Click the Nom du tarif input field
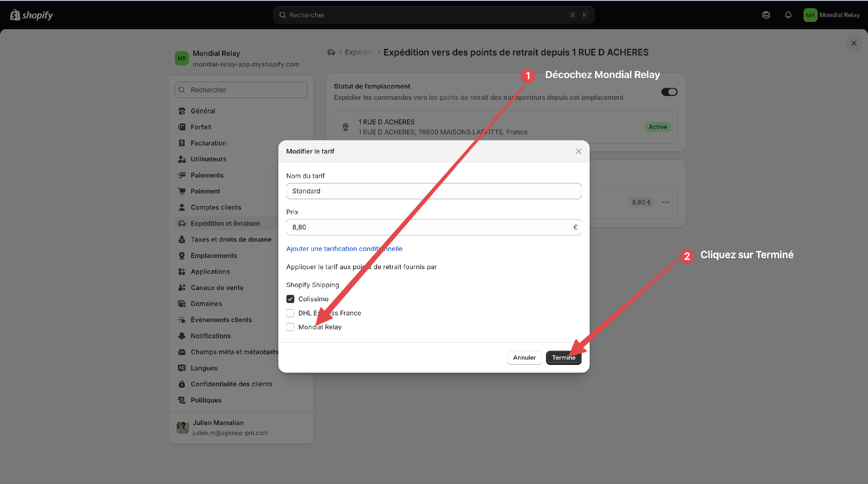The height and width of the screenshot is (484, 868). click(x=434, y=191)
